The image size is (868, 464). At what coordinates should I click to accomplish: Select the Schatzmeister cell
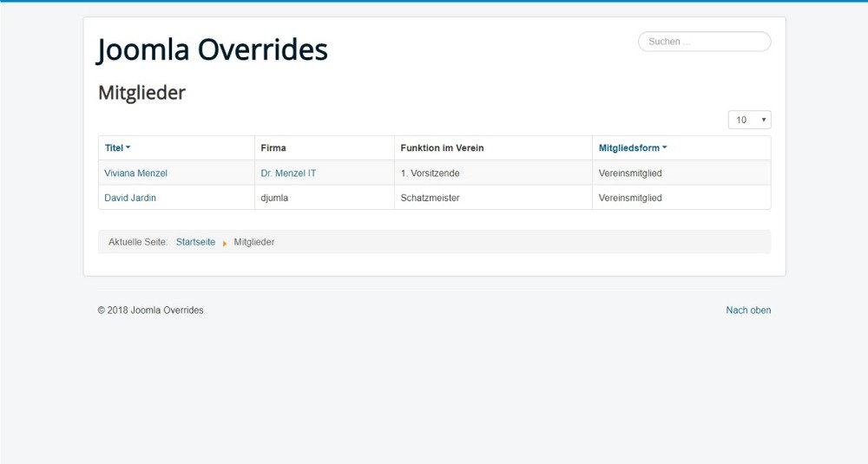coord(431,198)
